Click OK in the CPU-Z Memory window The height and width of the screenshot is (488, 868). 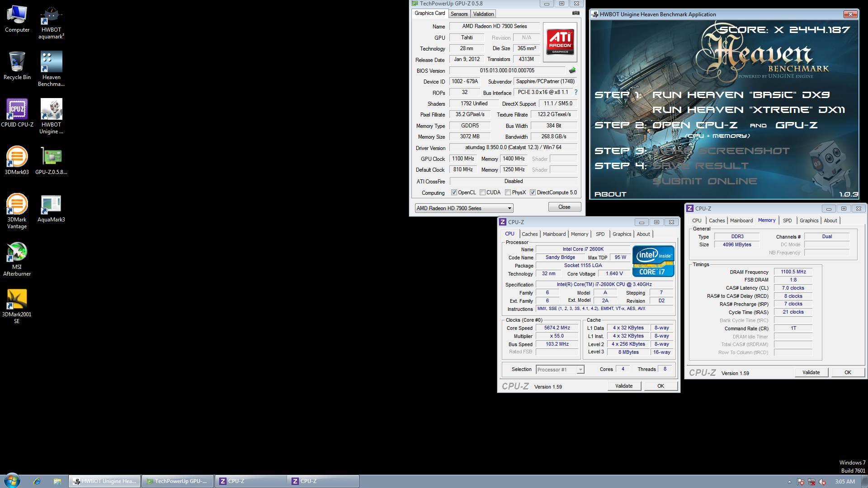(x=848, y=372)
